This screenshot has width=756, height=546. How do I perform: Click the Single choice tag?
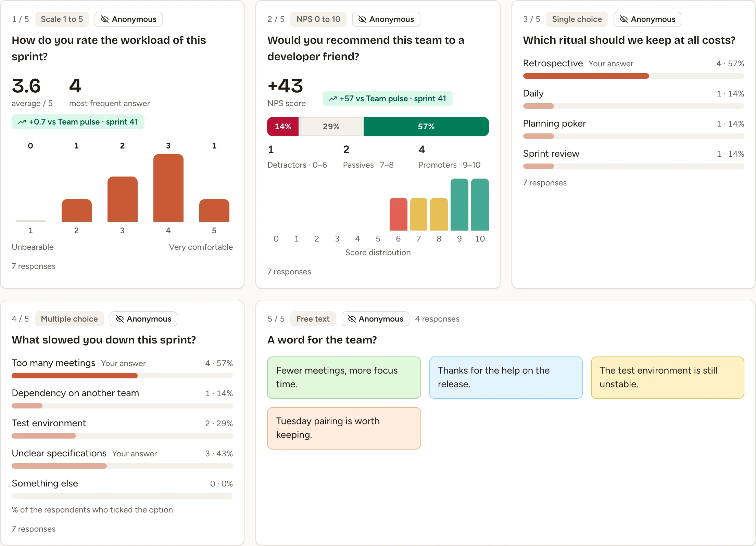click(x=577, y=19)
